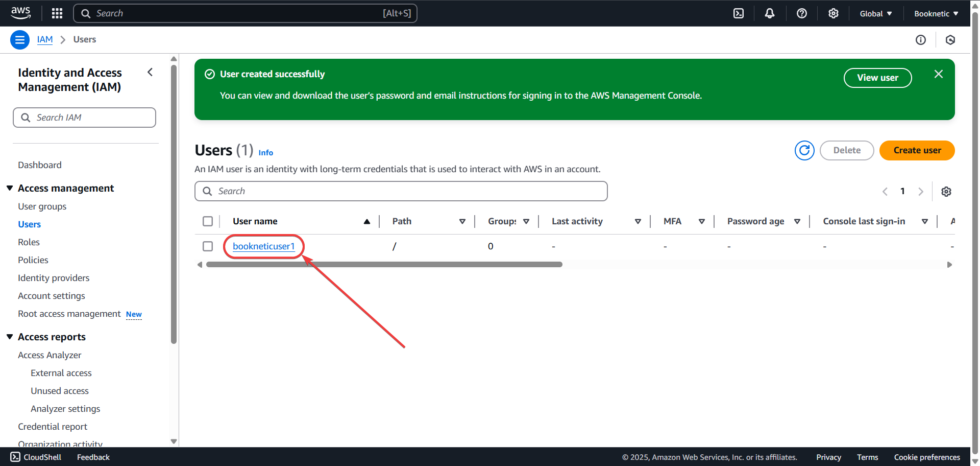The height and width of the screenshot is (466, 980).
Task: Go to next page of users
Action: click(x=921, y=192)
